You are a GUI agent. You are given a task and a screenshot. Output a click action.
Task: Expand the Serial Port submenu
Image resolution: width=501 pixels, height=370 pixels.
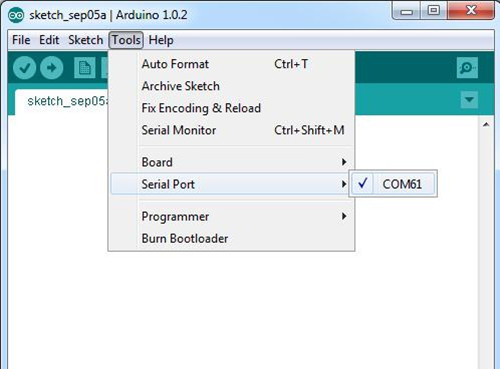pos(232,184)
